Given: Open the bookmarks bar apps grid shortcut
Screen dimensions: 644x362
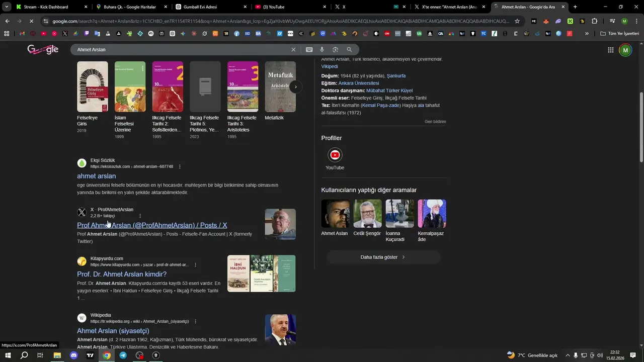Looking at the screenshot, I should pyautogui.click(x=7, y=33).
